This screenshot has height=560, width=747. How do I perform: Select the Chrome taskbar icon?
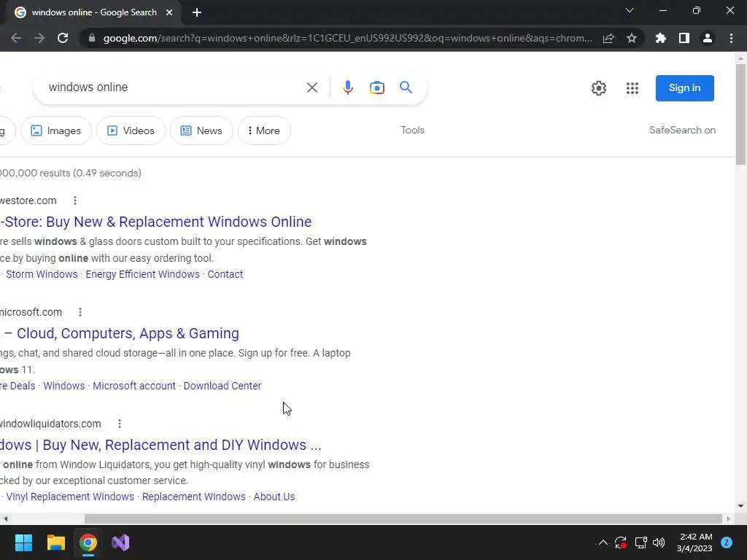(88, 542)
